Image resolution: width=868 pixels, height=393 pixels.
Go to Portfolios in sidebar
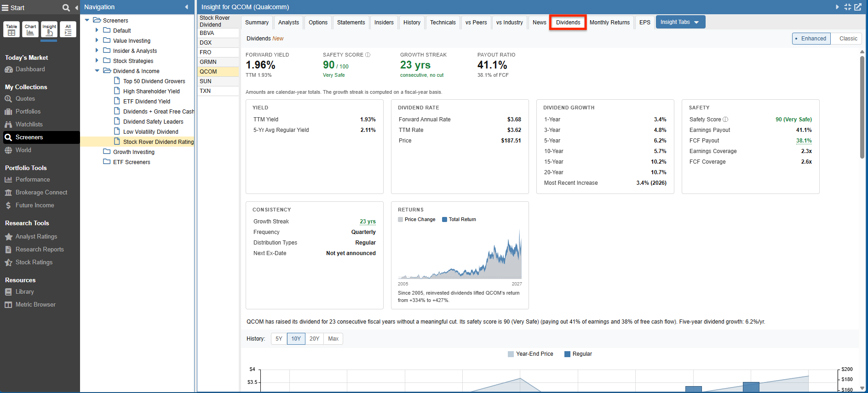click(28, 112)
